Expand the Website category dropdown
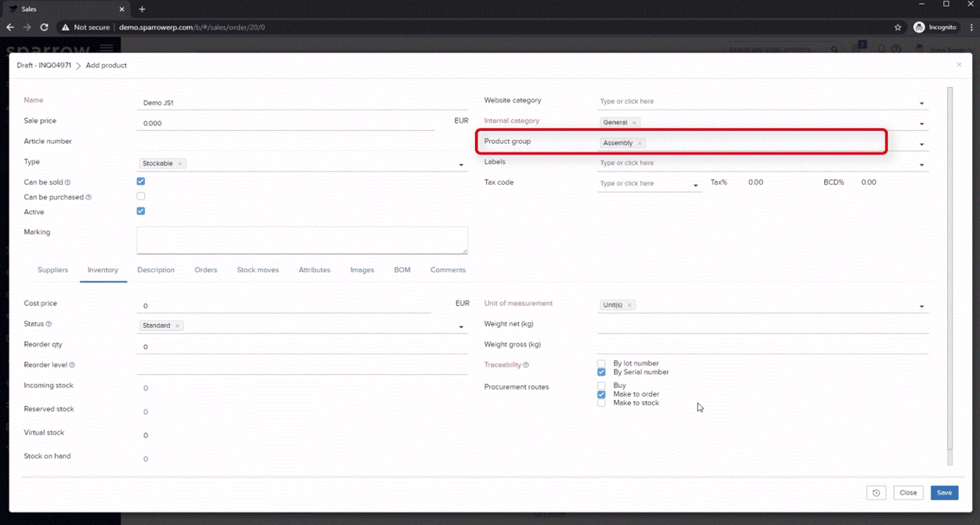The width and height of the screenshot is (980, 525). click(x=921, y=103)
